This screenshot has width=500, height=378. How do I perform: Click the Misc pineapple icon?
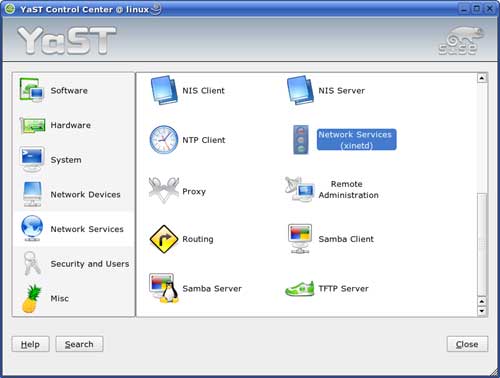[31, 298]
